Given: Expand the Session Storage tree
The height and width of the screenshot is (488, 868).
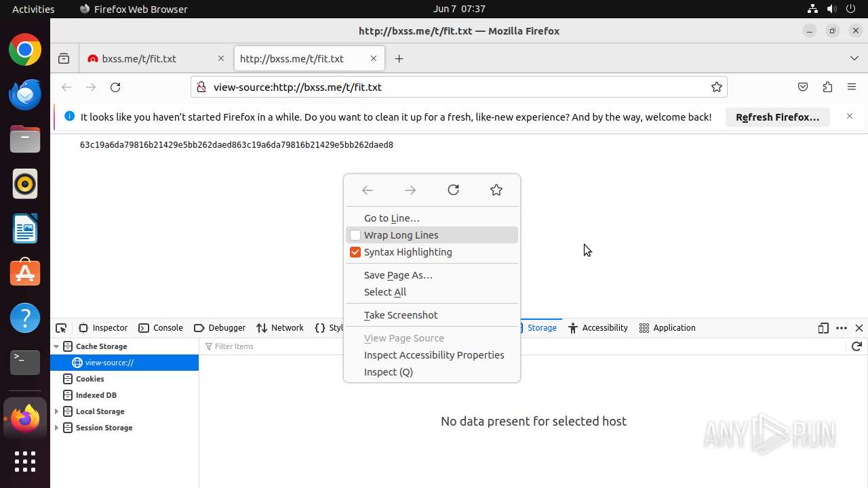Looking at the screenshot, I should coord(56,428).
